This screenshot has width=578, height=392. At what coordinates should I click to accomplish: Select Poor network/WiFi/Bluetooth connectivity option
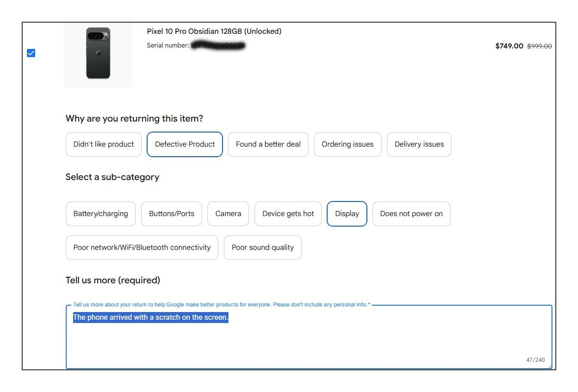click(142, 248)
